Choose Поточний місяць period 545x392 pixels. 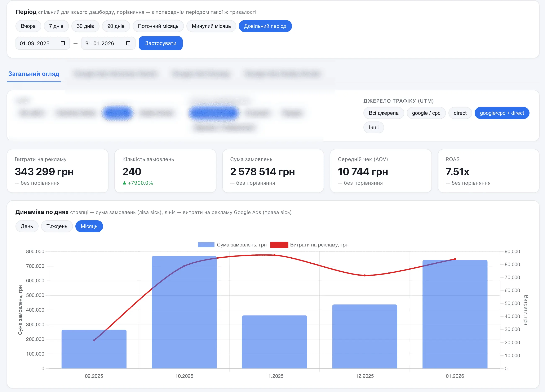tap(158, 26)
